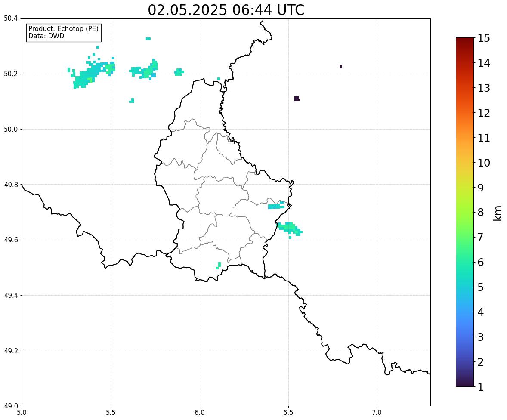Click the y-axis label '49.6'

click(x=11, y=240)
